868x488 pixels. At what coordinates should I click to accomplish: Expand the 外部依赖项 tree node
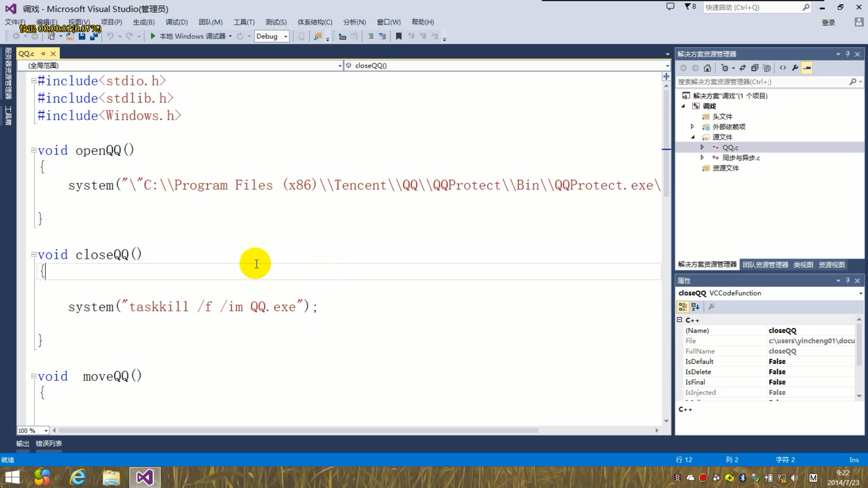692,127
